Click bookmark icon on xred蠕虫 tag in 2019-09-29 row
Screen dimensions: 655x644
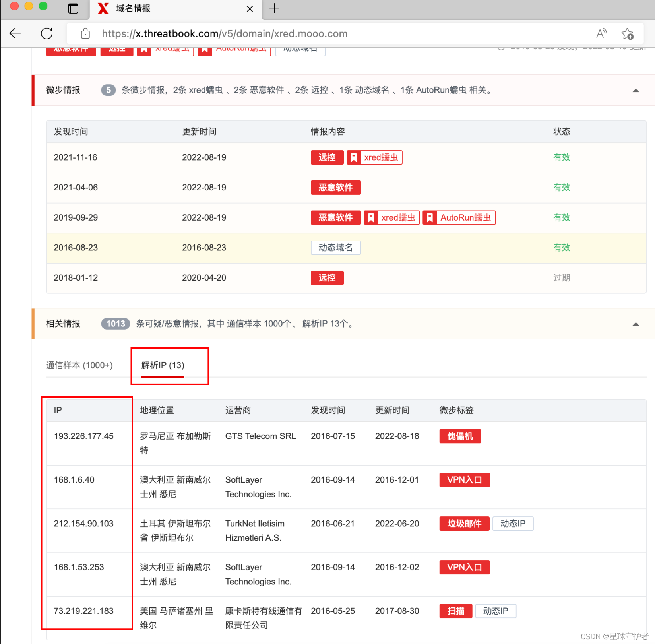371,218
